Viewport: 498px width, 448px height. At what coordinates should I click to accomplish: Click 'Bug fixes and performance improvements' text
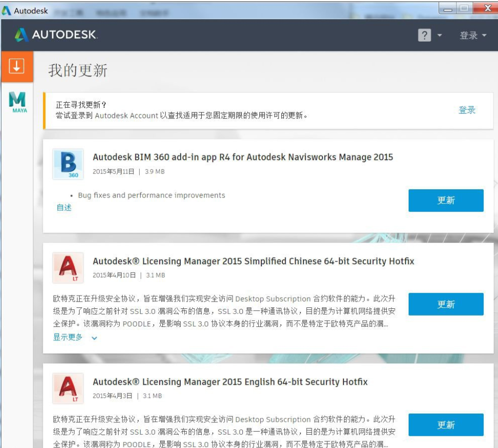(x=151, y=196)
